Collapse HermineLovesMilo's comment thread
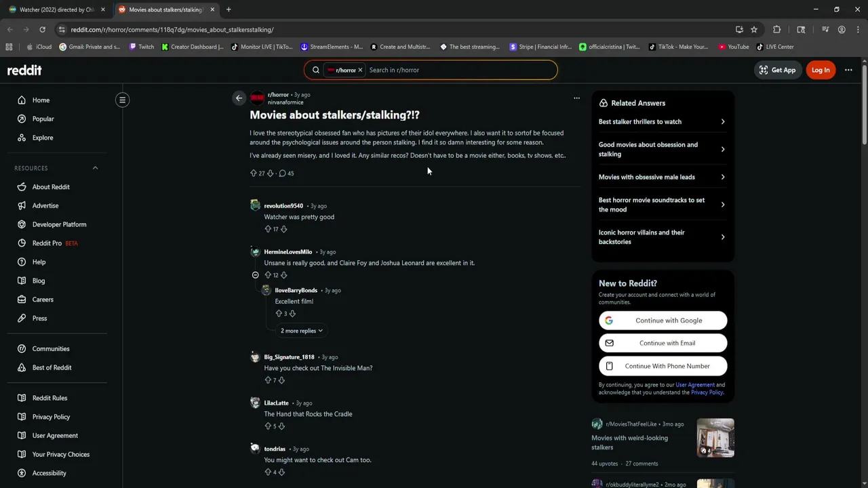Viewport: 868px width, 488px height. point(255,275)
